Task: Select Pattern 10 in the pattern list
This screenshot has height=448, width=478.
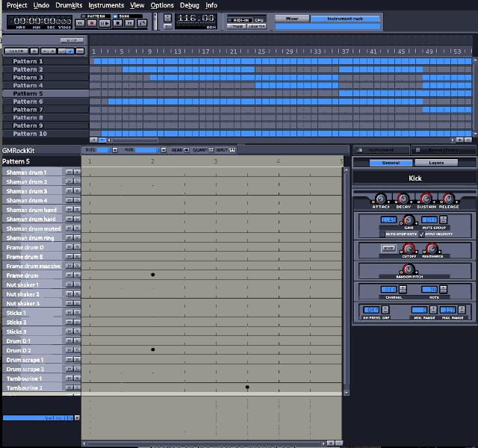Action: [46, 134]
